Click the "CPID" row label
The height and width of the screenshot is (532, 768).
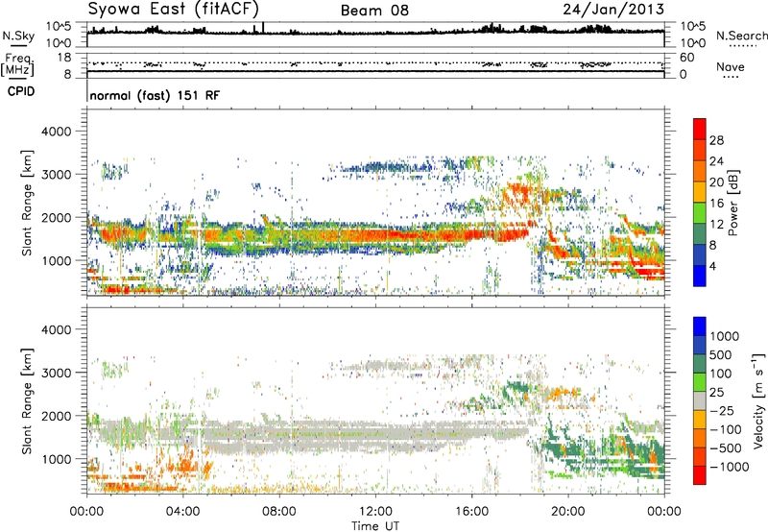21,91
